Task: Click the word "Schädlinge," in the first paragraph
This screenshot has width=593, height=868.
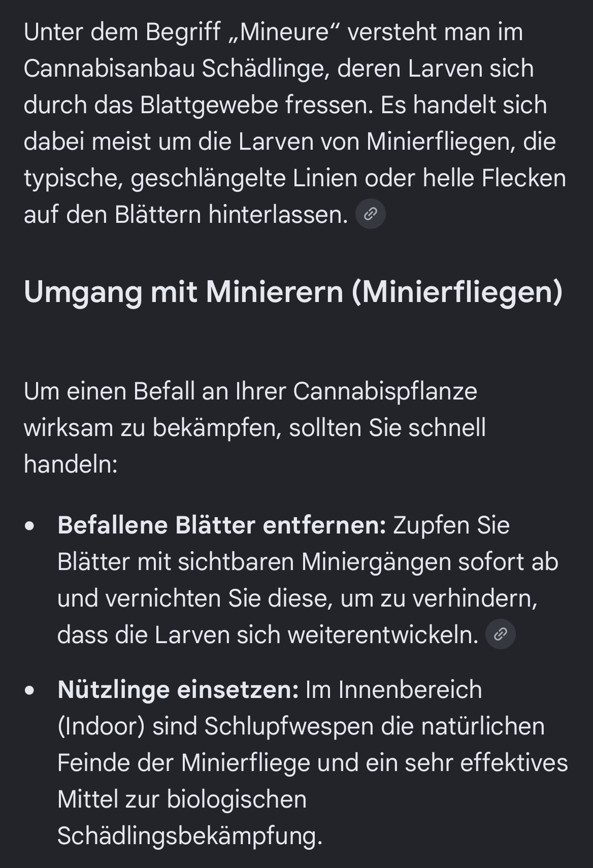Action: 266,69
